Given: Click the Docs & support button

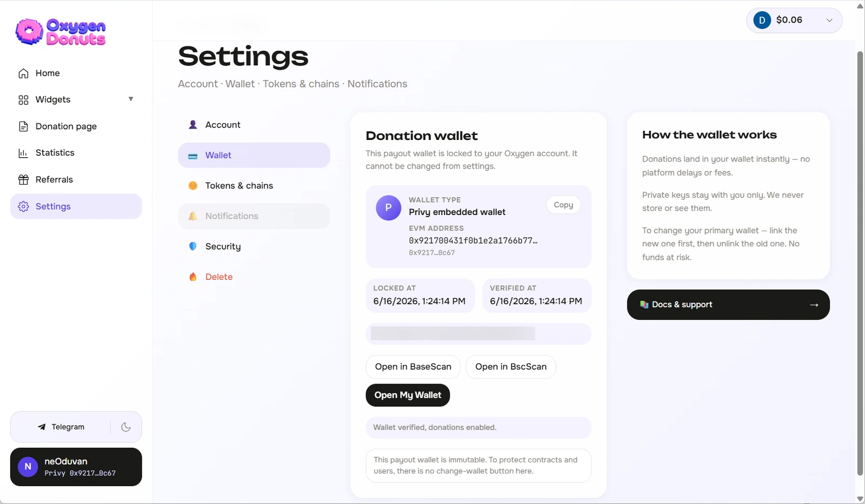Looking at the screenshot, I should point(728,305).
